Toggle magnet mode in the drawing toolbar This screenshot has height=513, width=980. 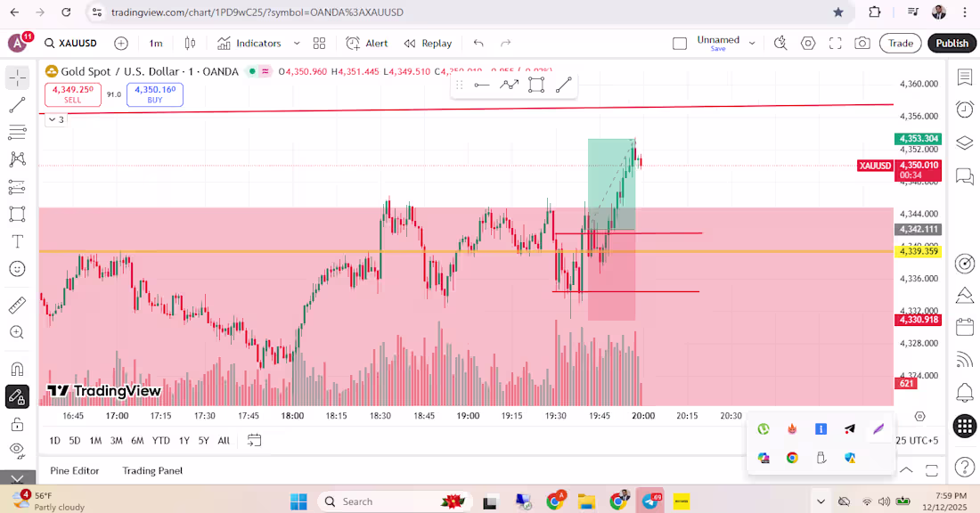point(17,368)
